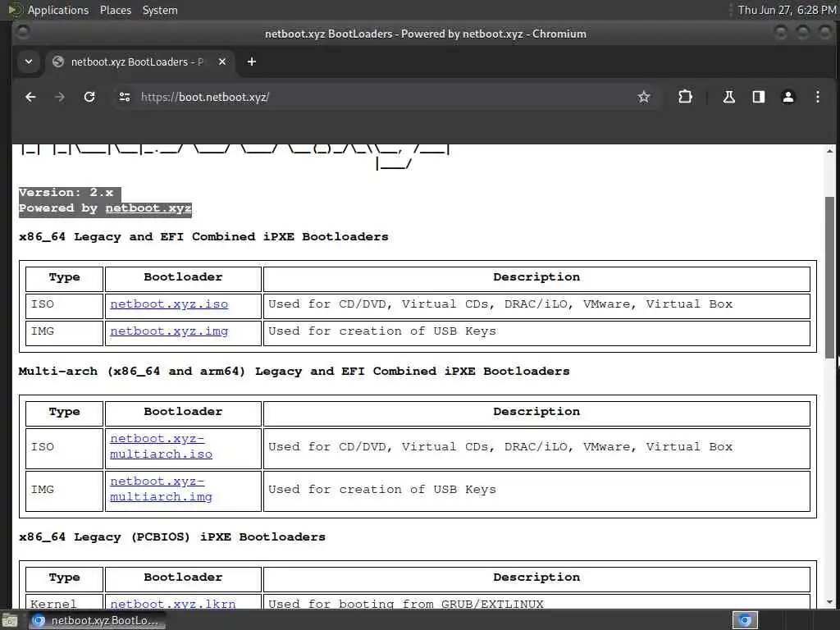The height and width of the screenshot is (630, 840).
Task: Click the scrollbar up arrow
Action: (829, 151)
